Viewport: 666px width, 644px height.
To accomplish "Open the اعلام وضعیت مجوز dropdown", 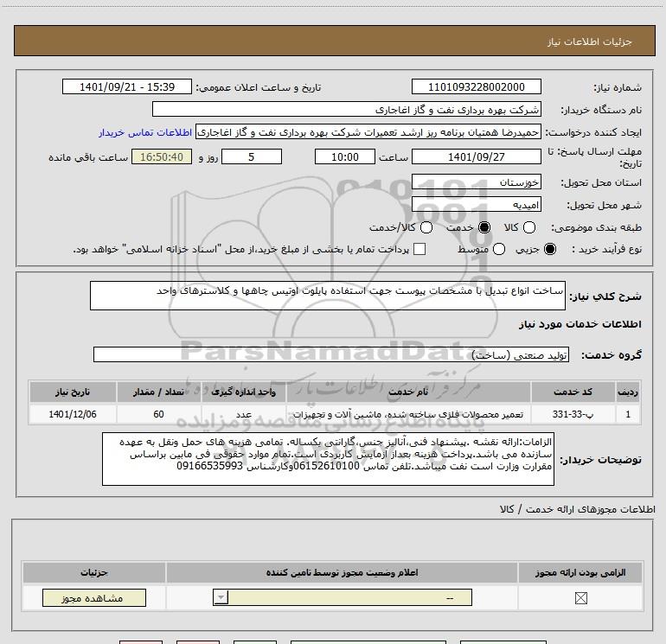I will 343,597.
